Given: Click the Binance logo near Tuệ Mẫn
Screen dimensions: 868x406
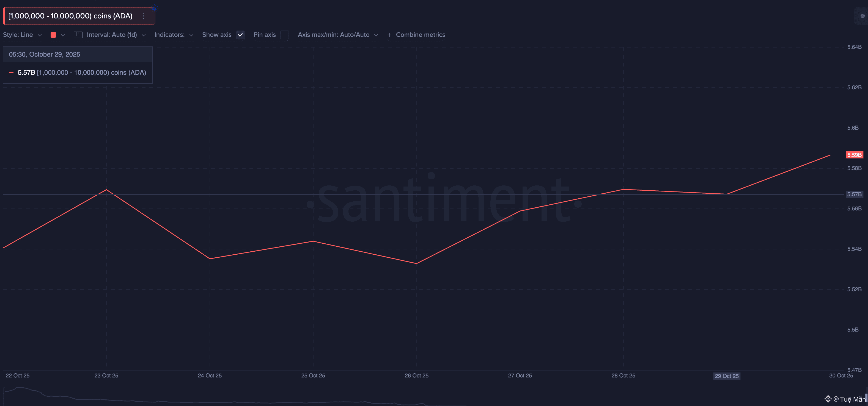Looking at the screenshot, I should point(828,399).
